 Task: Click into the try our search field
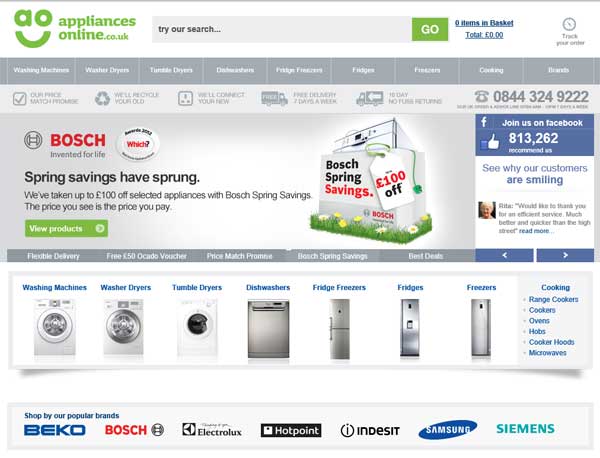click(x=282, y=29)
